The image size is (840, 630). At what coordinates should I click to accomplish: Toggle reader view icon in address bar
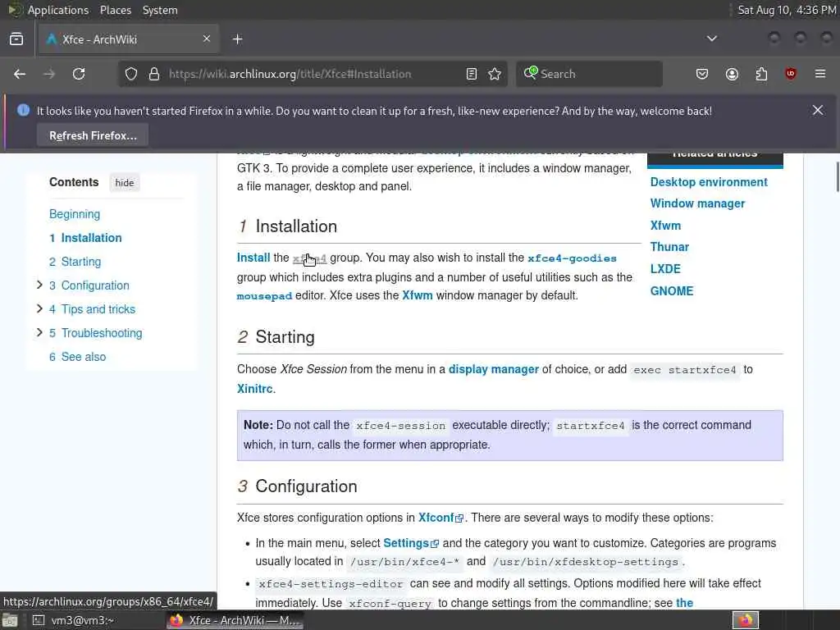(x=472, y=74)
